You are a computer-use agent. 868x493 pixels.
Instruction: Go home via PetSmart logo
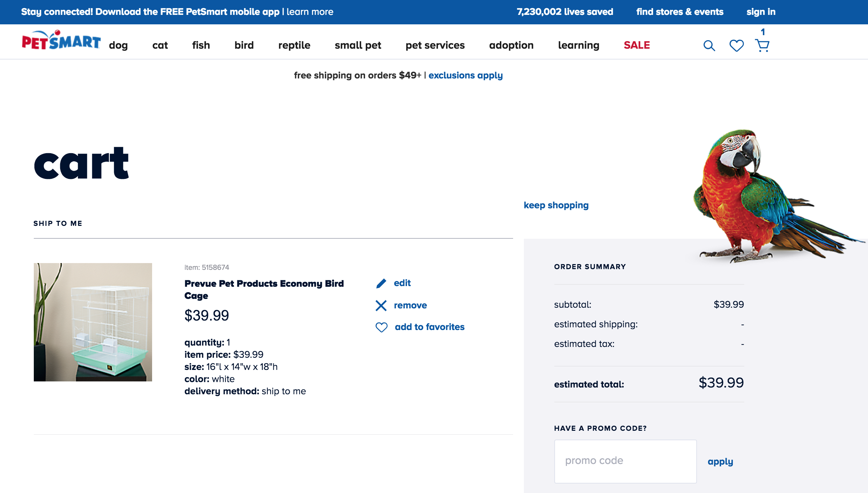(x=61, y=40)
